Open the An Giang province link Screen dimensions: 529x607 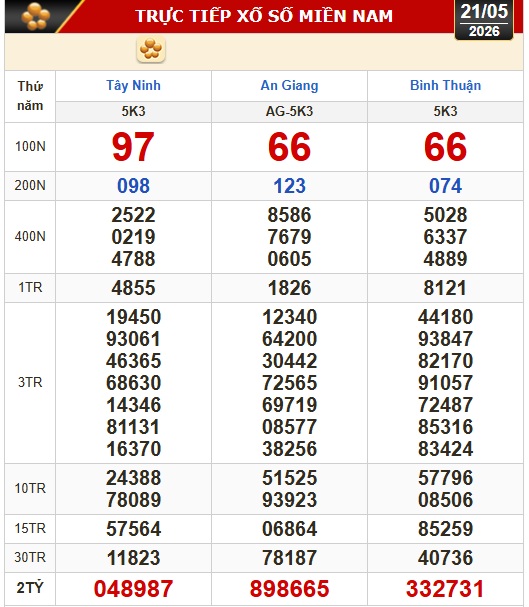(289, 85)
